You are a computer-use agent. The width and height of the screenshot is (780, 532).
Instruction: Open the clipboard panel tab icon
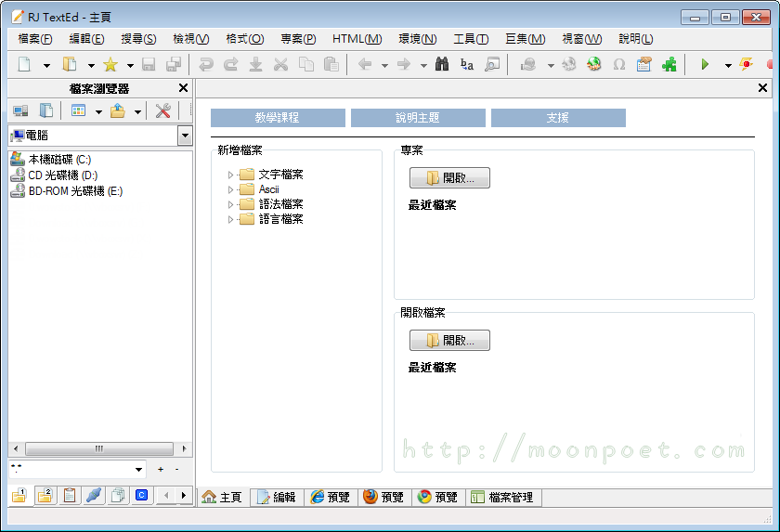click(70, 496)
